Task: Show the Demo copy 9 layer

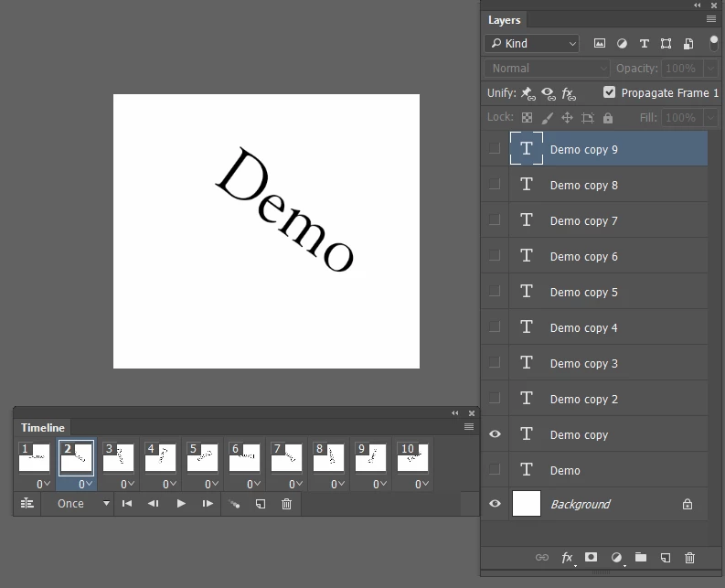Action: (495, 148)
